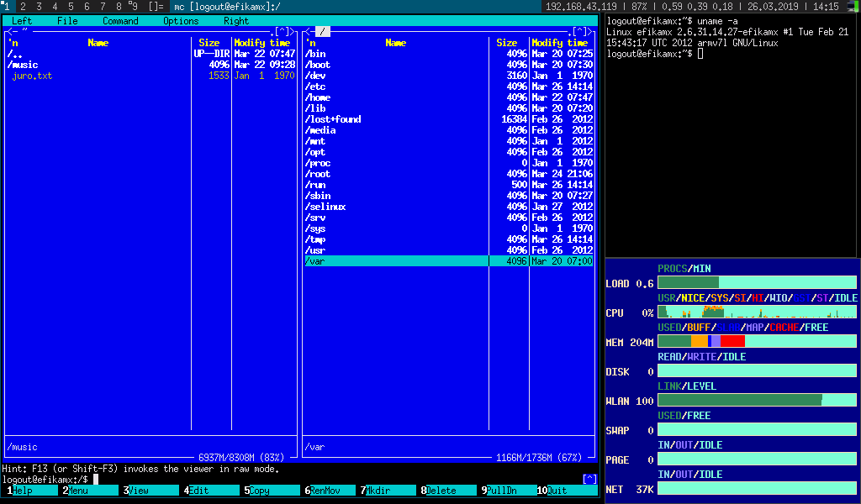This screenshot has width=861, height=504.
Task: Sort right panel by the Size column header
Action: [x=507, y=43]
